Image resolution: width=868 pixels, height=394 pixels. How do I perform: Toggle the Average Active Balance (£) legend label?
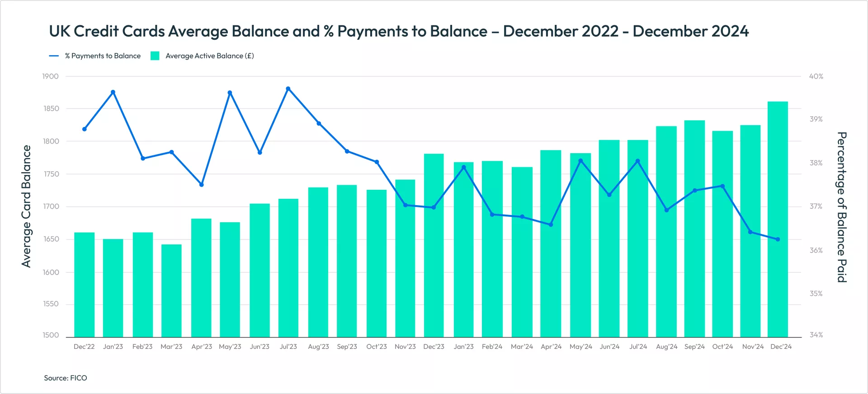click(x=209, y=56)
